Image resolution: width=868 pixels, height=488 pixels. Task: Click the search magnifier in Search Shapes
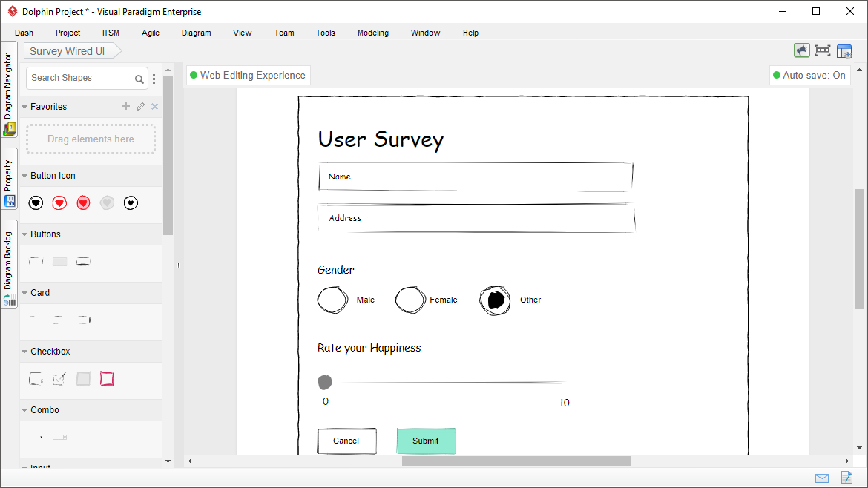click(x=139, y=79)
